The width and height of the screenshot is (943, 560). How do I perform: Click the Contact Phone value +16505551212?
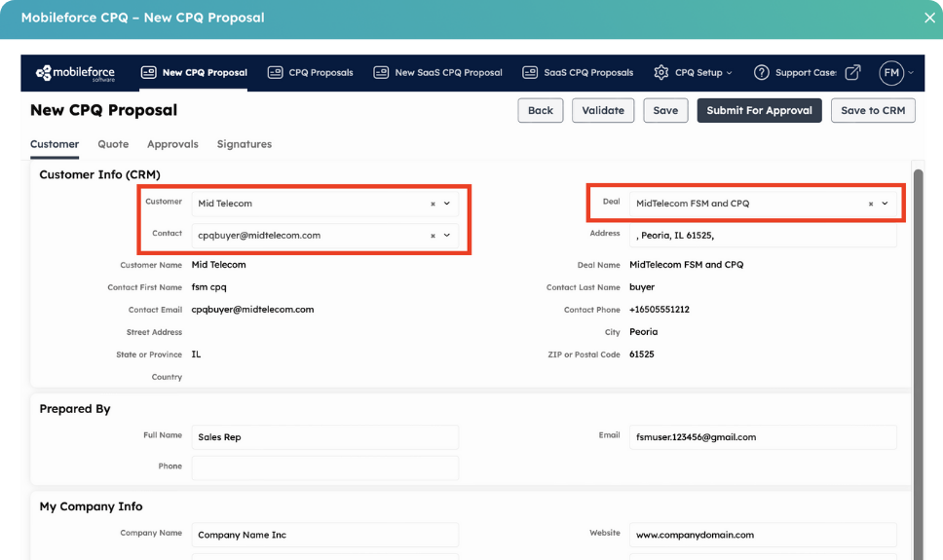(660, 310)
